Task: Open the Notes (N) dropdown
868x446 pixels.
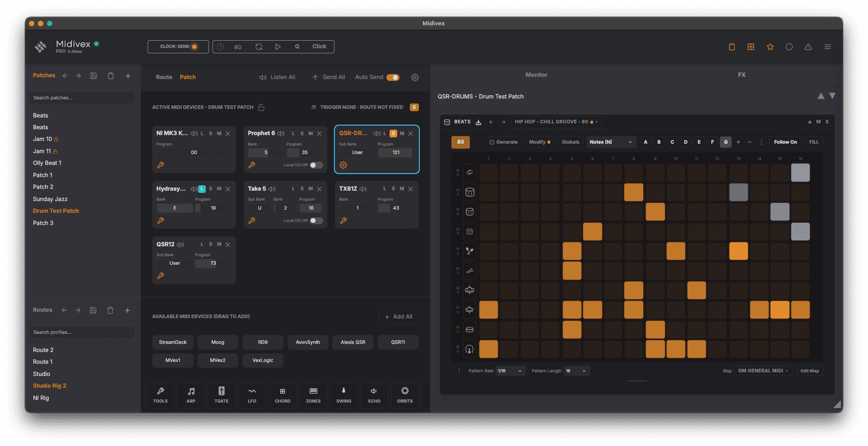Action: point(611,142)
